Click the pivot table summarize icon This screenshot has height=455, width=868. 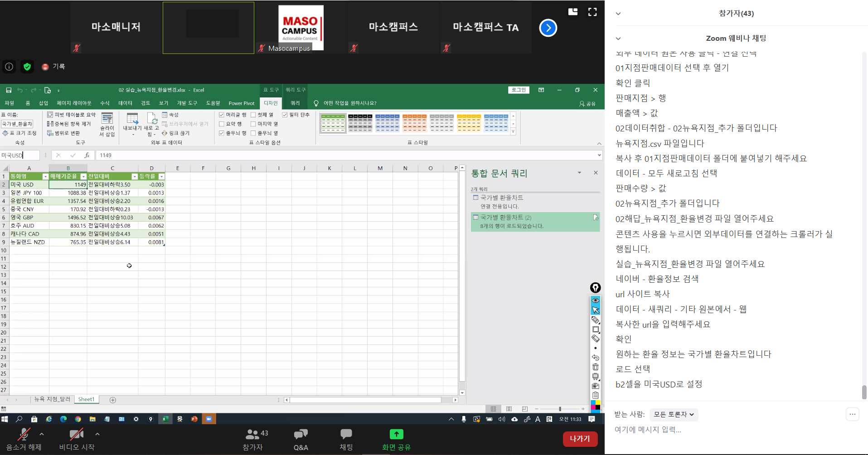tap(50, 115)
